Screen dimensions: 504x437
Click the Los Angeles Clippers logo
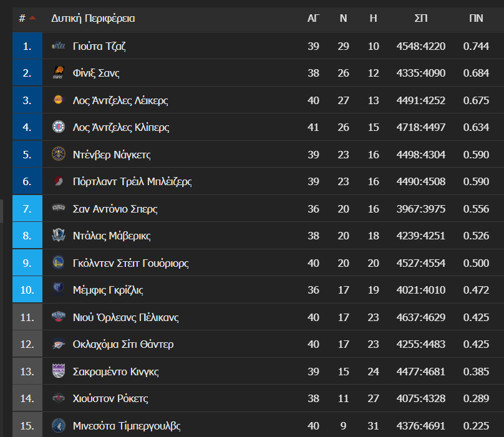(x=59, y=127)
